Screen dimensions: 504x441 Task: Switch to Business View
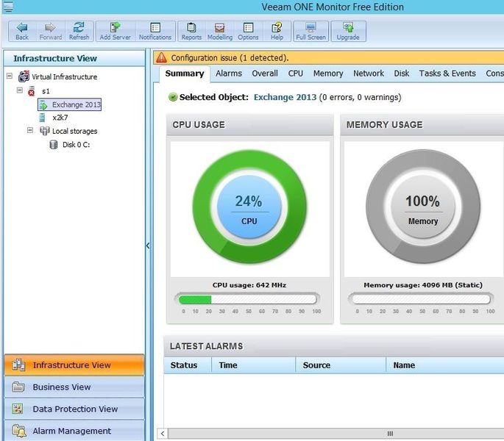coord(74,387)
